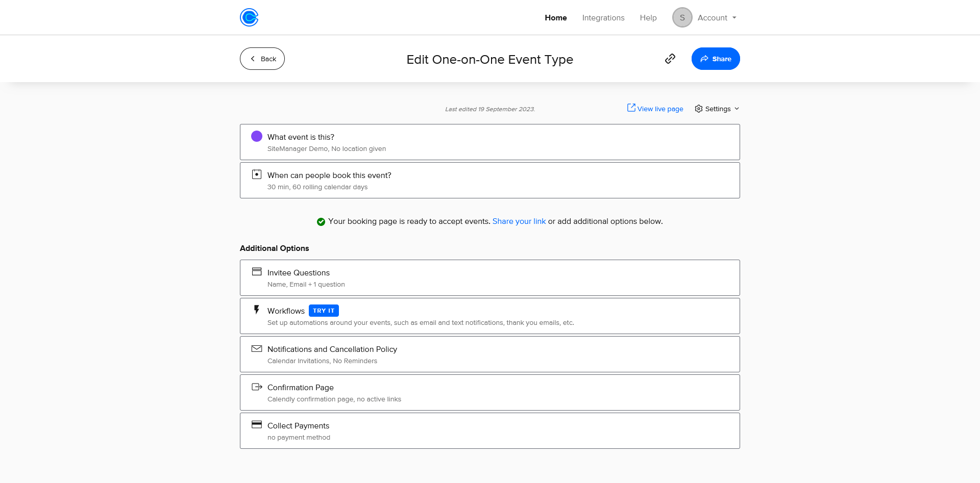Expand When can people book section

click(x=490, y=180)
